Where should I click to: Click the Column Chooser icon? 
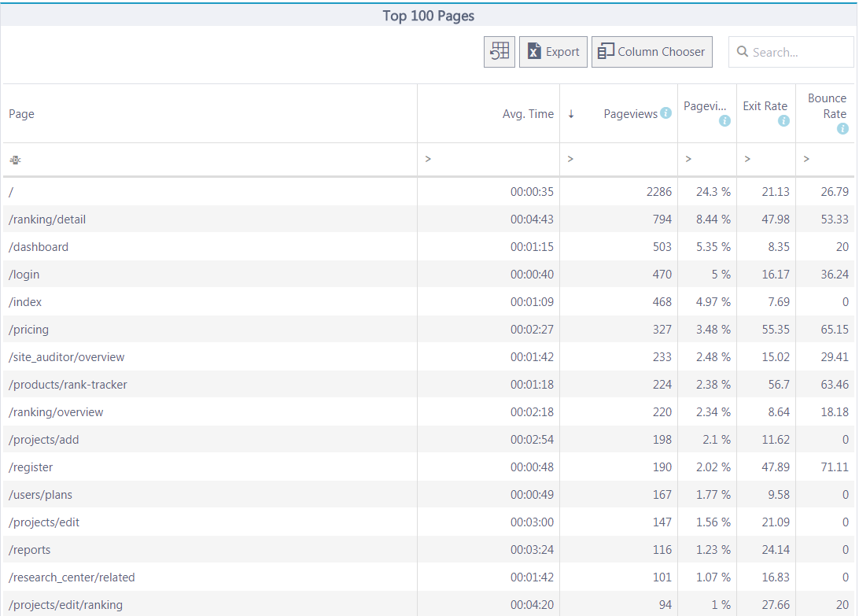pos(606,51)
